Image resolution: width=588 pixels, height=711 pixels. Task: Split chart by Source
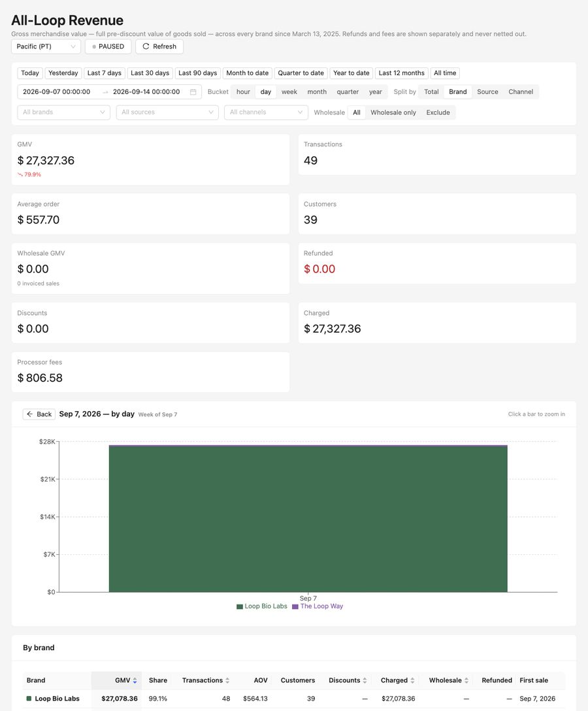(487, 91)
